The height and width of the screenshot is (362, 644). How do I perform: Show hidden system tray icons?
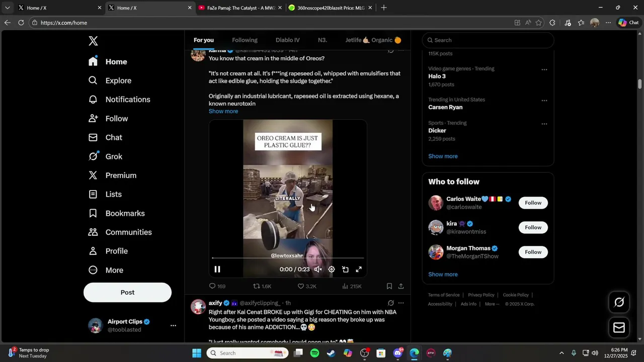coord(561,353)
